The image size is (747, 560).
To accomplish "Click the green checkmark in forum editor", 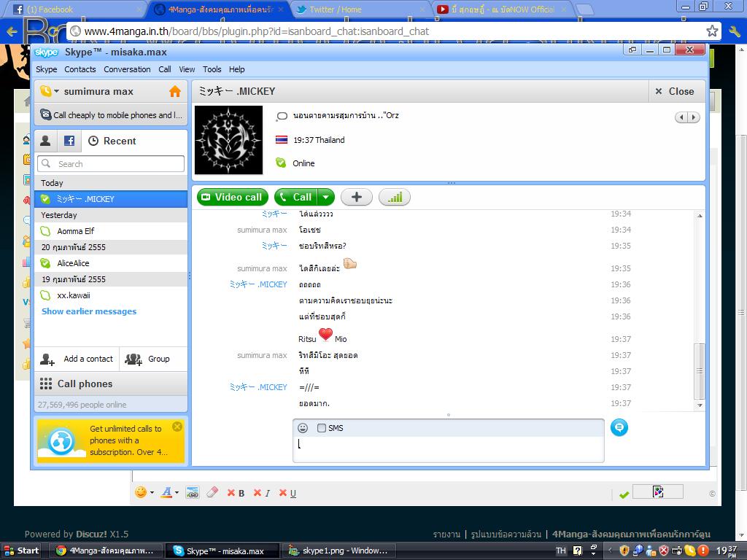I will (x=624, y=495).
